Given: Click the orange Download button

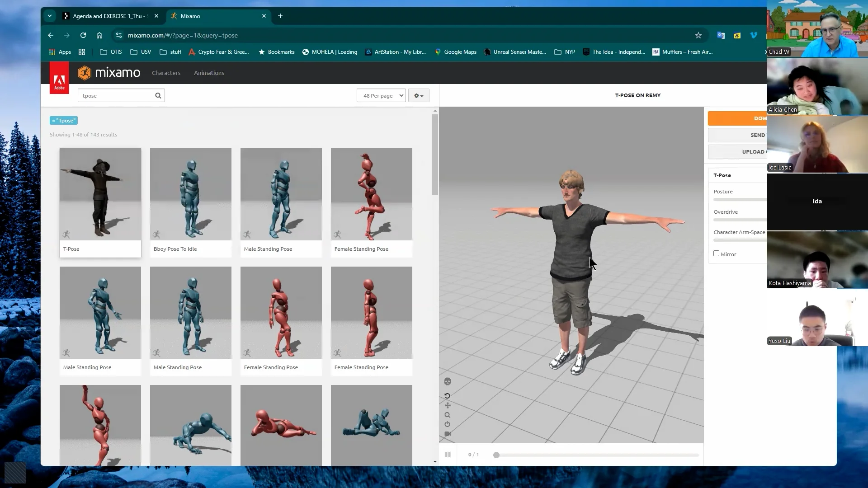Looking at the screenshot, I should click(x=738, y=118).
